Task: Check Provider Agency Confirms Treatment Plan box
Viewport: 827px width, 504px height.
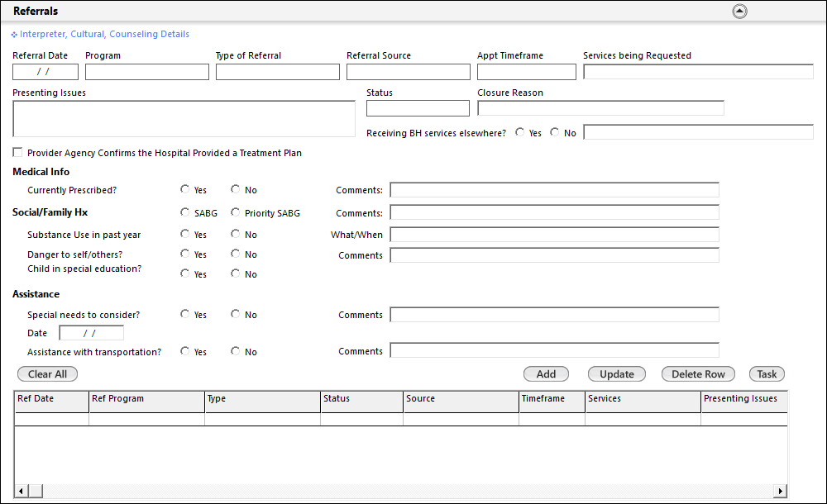Action: click(17, 153)
